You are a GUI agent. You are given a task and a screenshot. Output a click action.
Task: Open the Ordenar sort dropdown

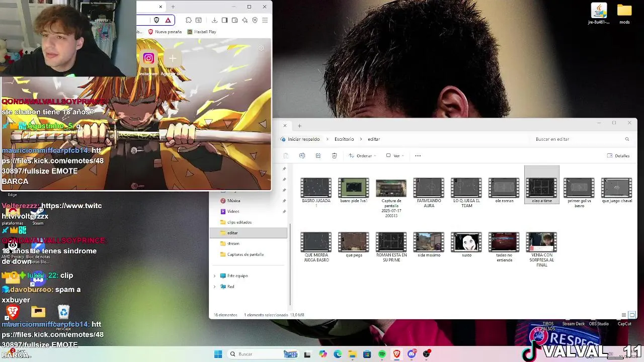tap(362, 156)
